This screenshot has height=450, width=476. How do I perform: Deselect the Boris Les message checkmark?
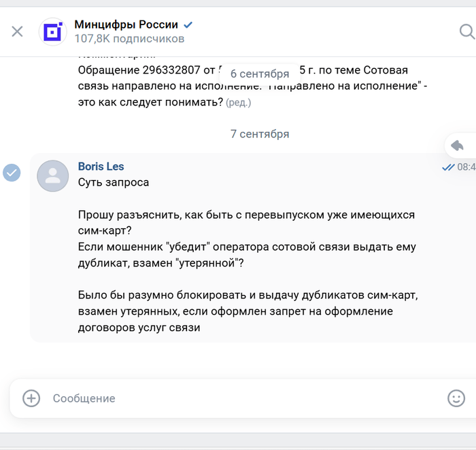[12, 173]
